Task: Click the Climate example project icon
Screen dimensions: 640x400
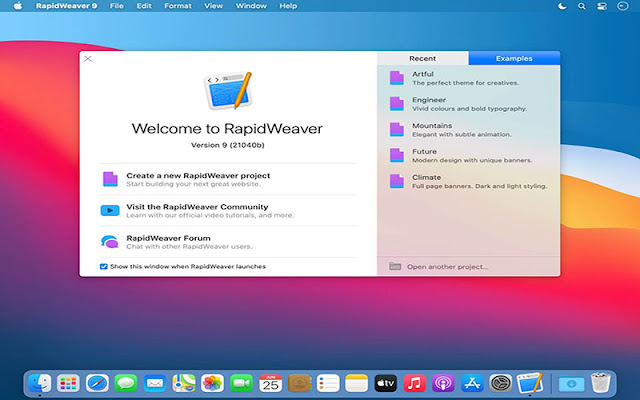Action: (397, 181)
